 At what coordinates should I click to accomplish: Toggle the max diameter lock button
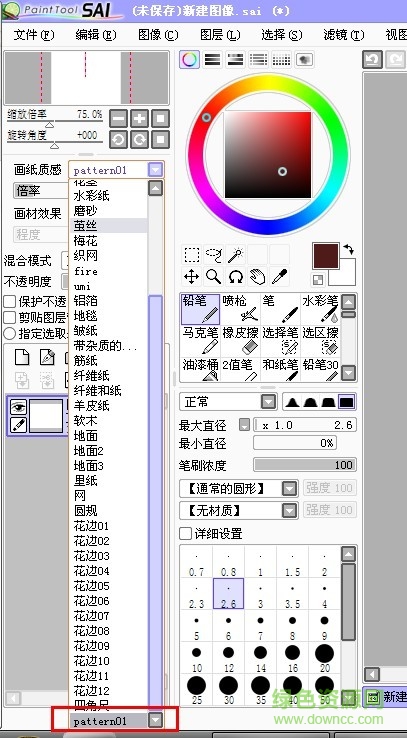pos(244,425)
